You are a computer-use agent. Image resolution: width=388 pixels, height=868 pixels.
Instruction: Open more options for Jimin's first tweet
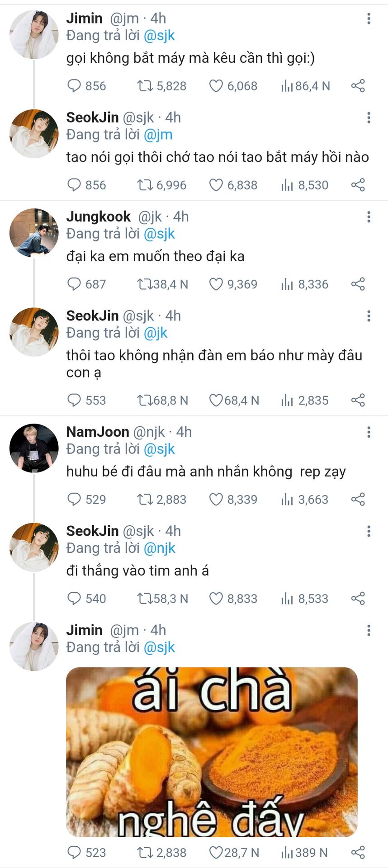[x=369, y=19]
